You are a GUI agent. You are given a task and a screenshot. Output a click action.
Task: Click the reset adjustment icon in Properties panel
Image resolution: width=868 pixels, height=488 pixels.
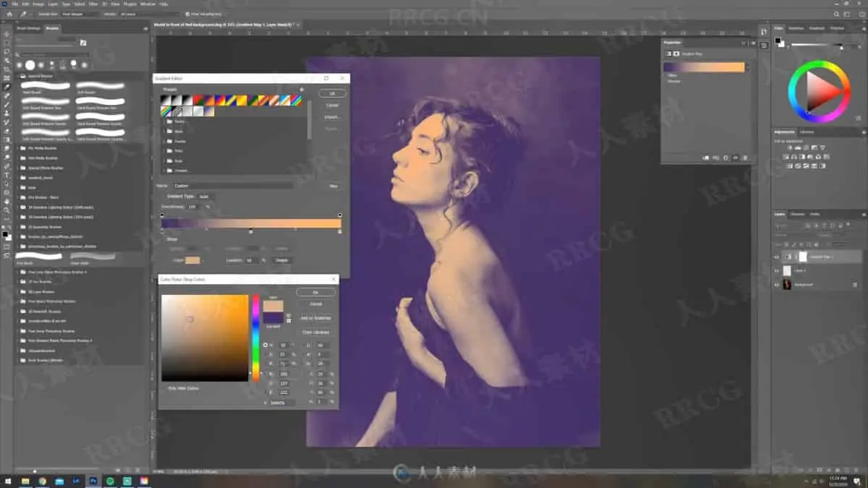(x=726, y=157)
